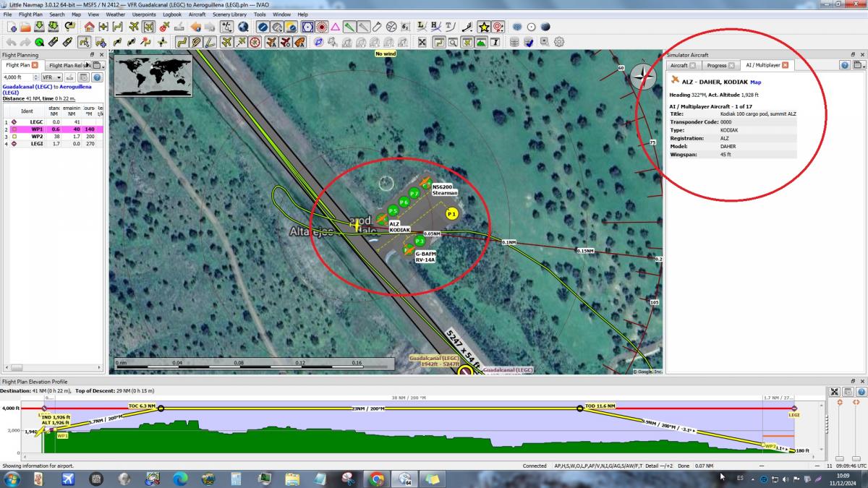Open the Flight Planning tabs menu button
Screen dimensions: 868x488
tap(99, 65)
